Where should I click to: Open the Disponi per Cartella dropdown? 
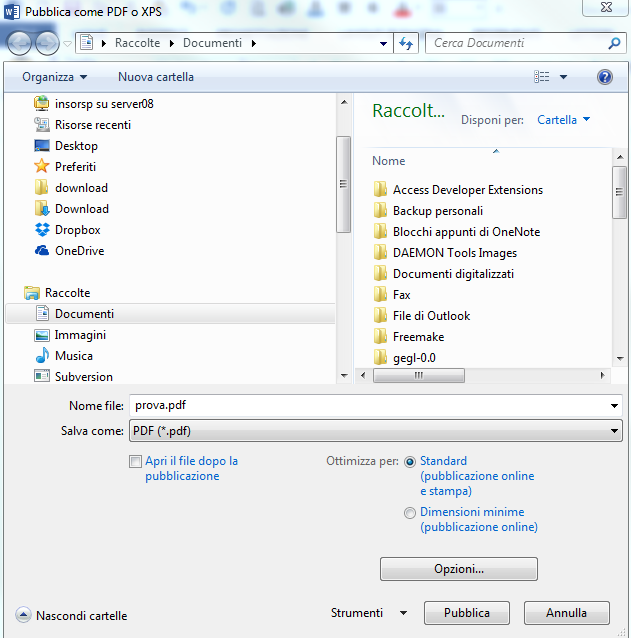563,120
